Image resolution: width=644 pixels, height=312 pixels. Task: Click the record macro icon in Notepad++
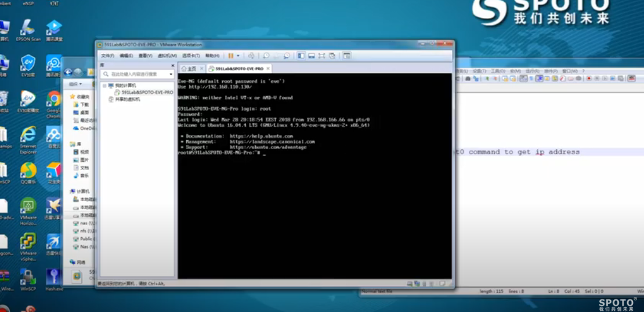coord(588,78)
